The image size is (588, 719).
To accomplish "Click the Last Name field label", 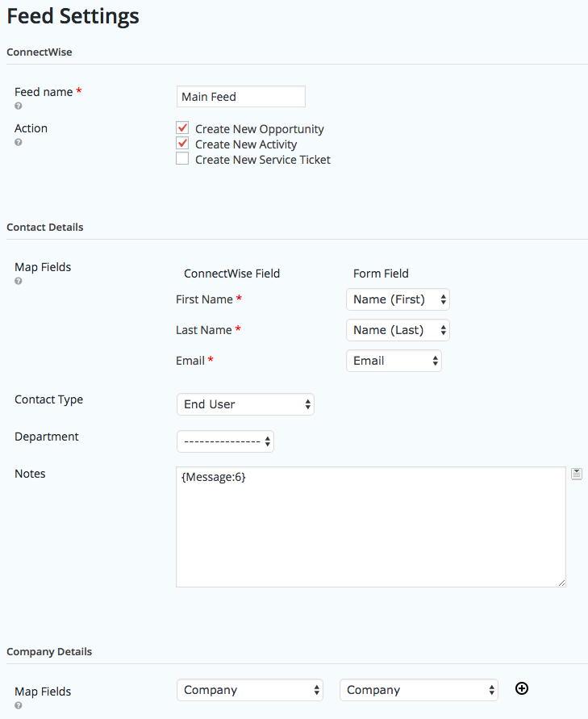I will (204, 330).
